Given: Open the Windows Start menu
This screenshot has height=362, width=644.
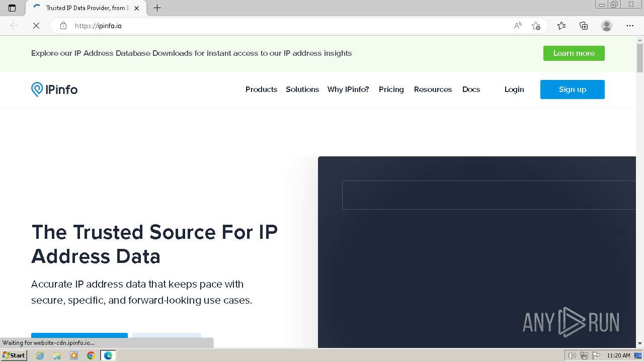Looking at the screenshot, I should click(14, 355).
